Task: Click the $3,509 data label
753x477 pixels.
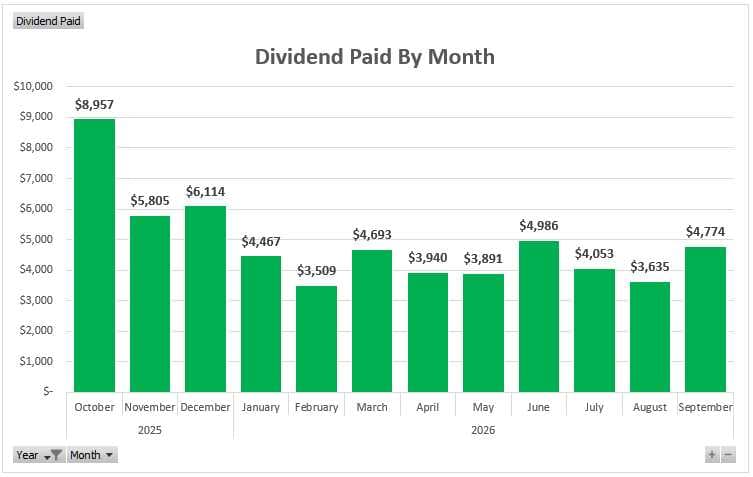Action: click(316, 271)
